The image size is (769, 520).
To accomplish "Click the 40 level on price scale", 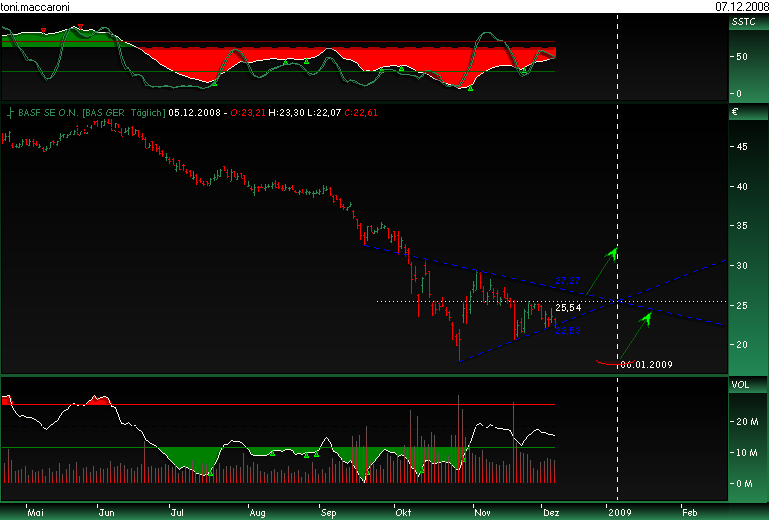I will [x=742, y=186].
